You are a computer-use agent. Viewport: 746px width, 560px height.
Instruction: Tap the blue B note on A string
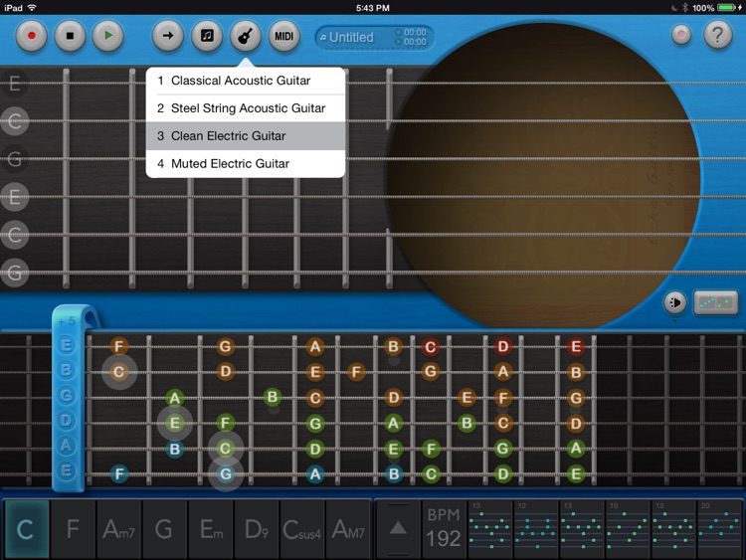tap(175, 449)
